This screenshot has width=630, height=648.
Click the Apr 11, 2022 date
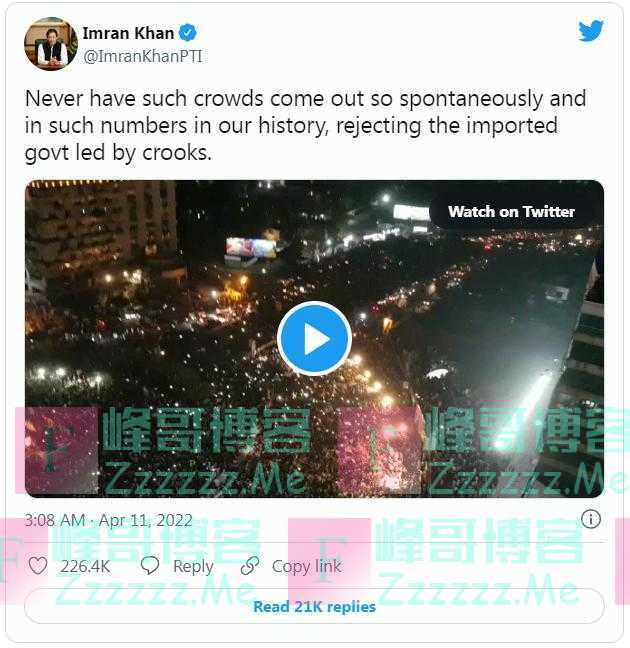coord(146,520)
